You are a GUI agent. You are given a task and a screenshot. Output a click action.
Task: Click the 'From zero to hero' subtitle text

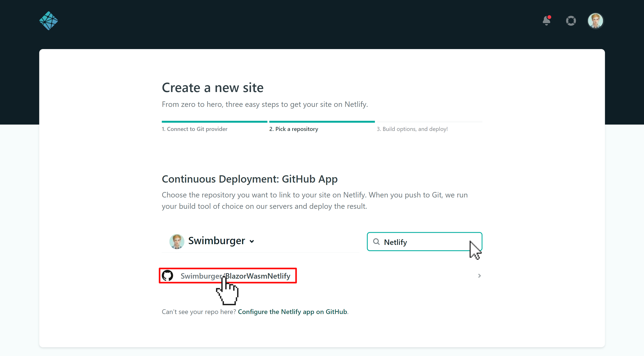click(x=265, y=104)
